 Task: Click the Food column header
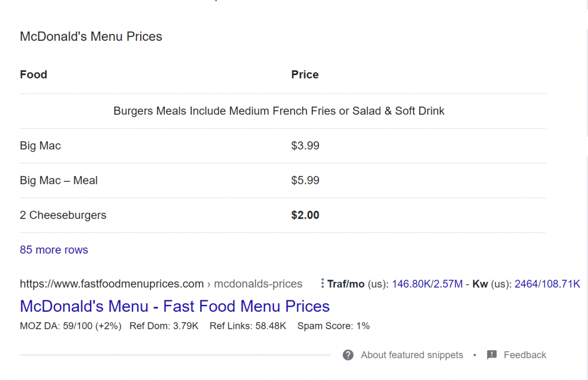33,75
